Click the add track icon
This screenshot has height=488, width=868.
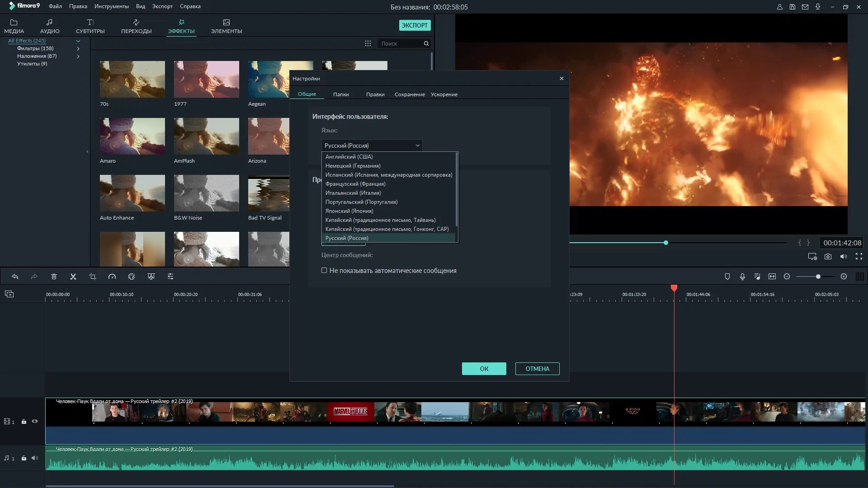9,294
